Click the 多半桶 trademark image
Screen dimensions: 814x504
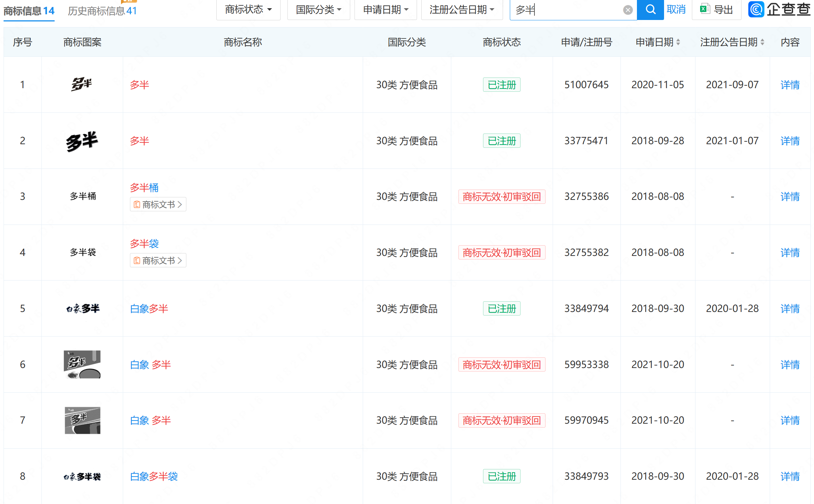point(83,196)
